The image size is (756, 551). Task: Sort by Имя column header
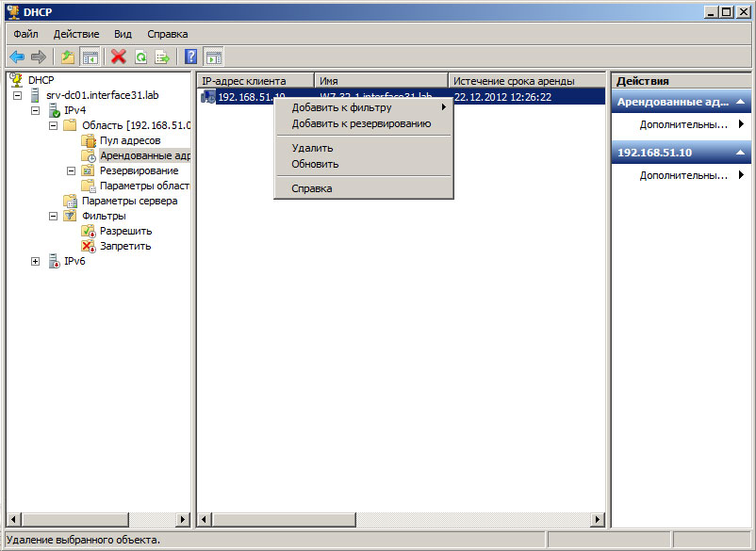point(382,81)
